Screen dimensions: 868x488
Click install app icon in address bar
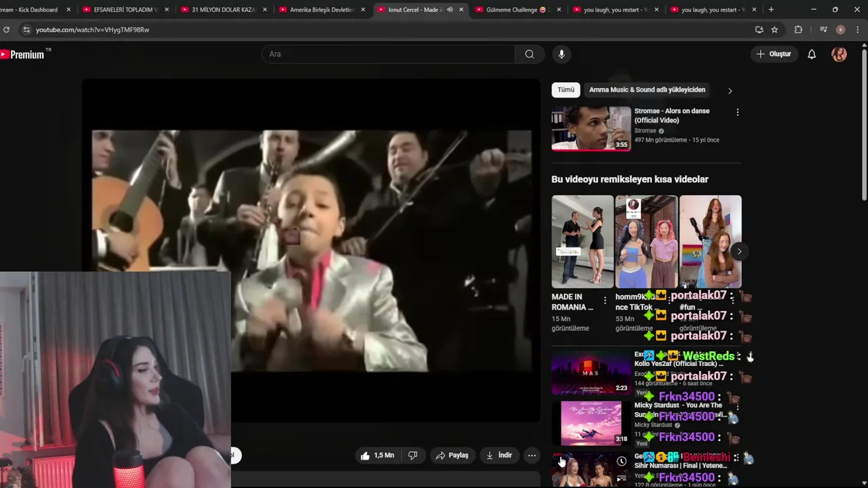[759, 30]
